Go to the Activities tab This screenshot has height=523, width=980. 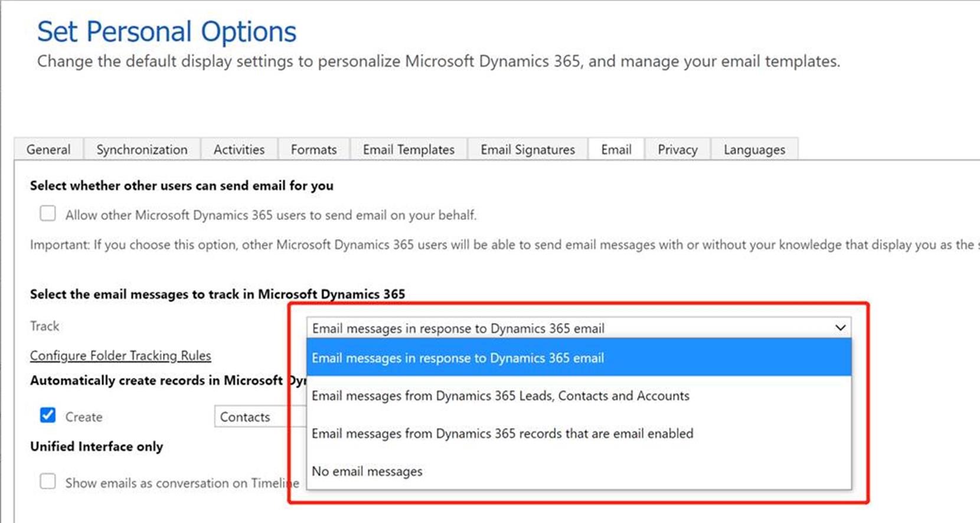tap(239, 149)
